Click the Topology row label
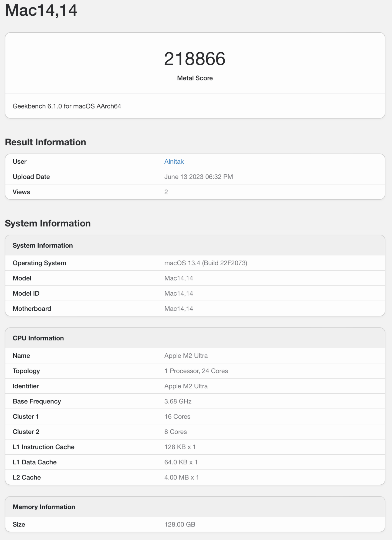The width and height of the screenshot is (392, 540). tap(26, 371)
